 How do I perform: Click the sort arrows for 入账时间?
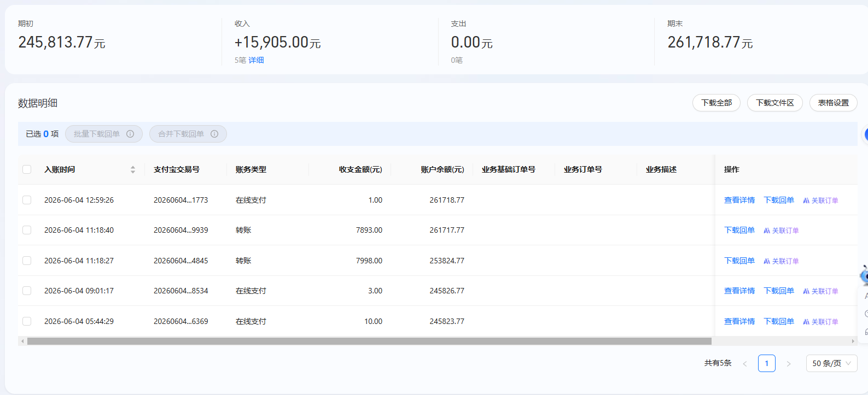132,170
